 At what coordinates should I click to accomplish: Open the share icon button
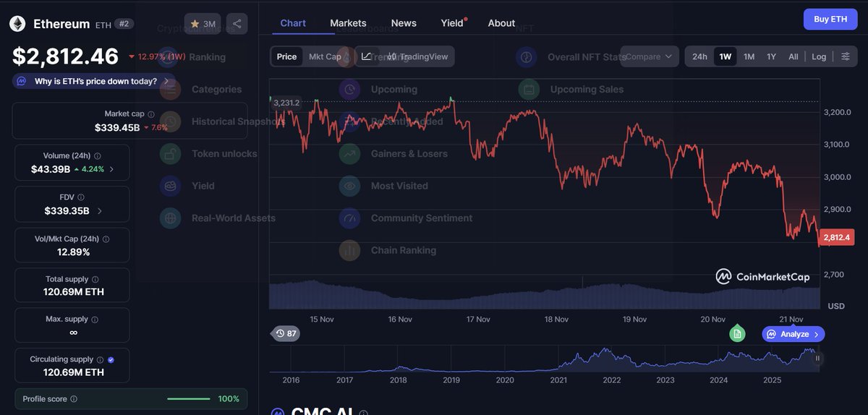(237, 24)
